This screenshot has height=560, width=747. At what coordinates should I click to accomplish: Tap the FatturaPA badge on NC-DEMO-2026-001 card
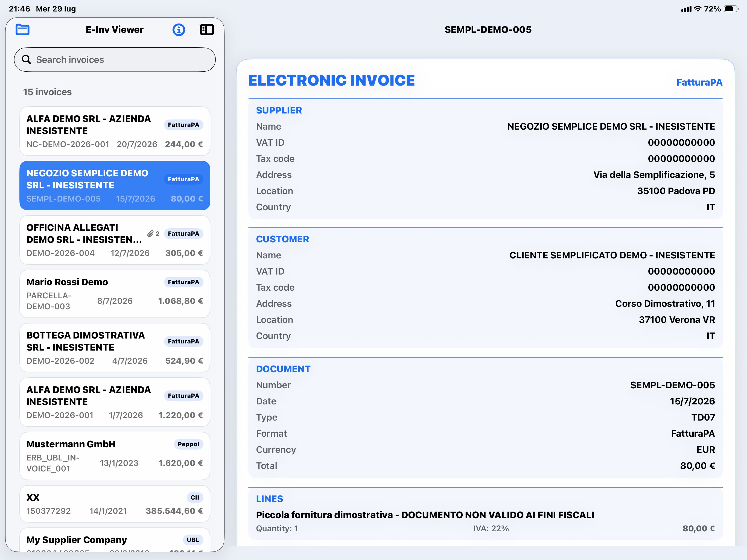(183, 125)
